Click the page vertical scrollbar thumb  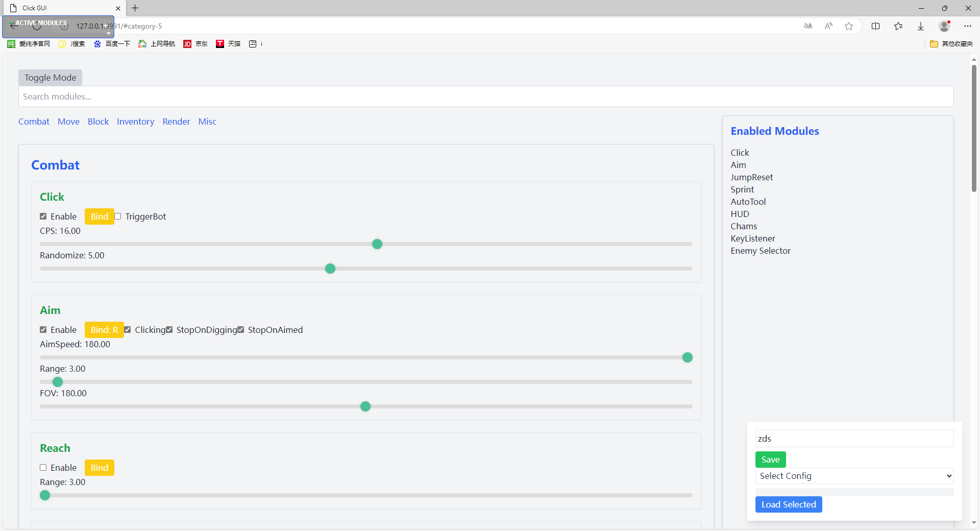point(974,128)
